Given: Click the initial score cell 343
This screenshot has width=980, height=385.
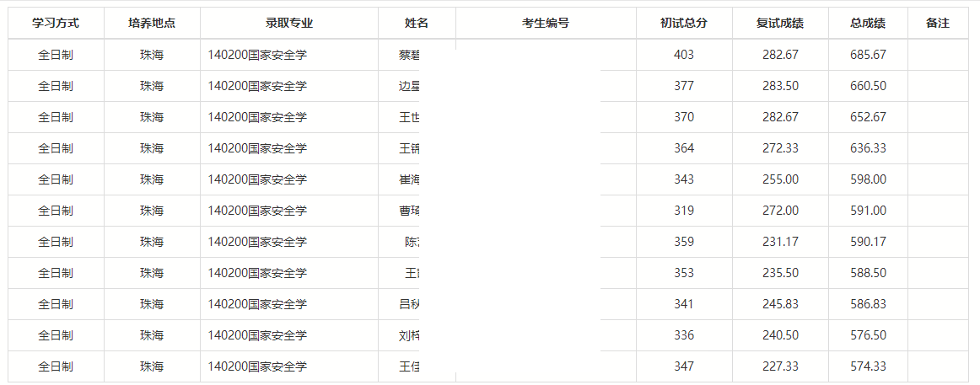Looking at the screenshot, I should coord(684,179).
